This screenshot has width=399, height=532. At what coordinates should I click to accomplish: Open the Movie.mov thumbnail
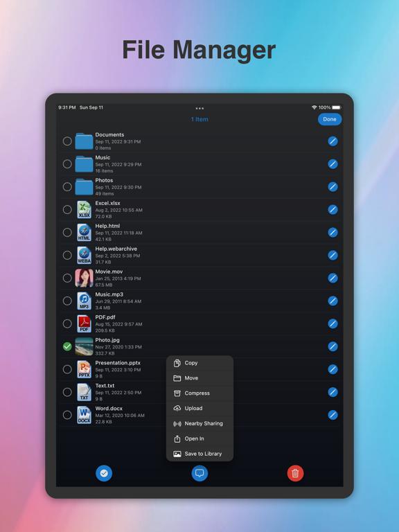[84, 278]
